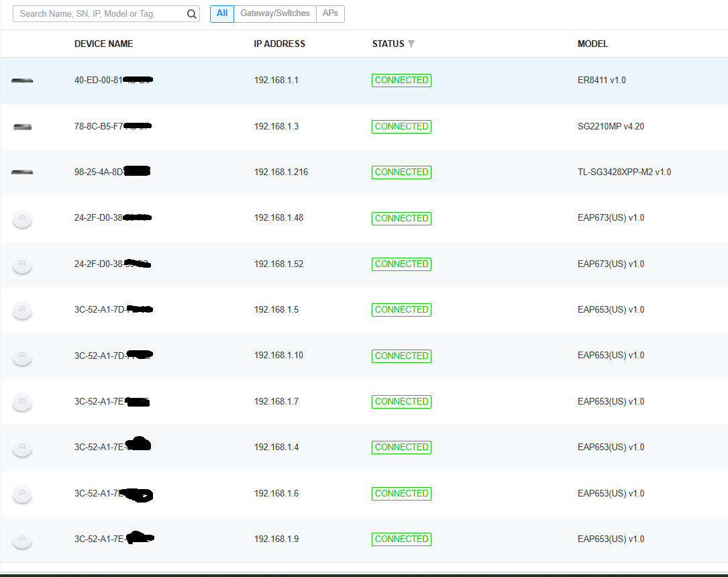Sort by DEVICE NAME column header

[x=103, y=44]
